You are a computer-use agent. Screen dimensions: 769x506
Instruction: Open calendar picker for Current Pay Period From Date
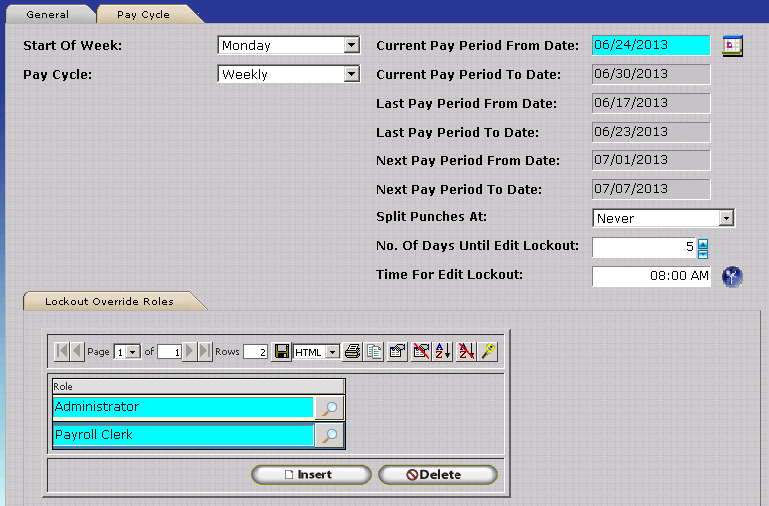click(x=733, y=46)
